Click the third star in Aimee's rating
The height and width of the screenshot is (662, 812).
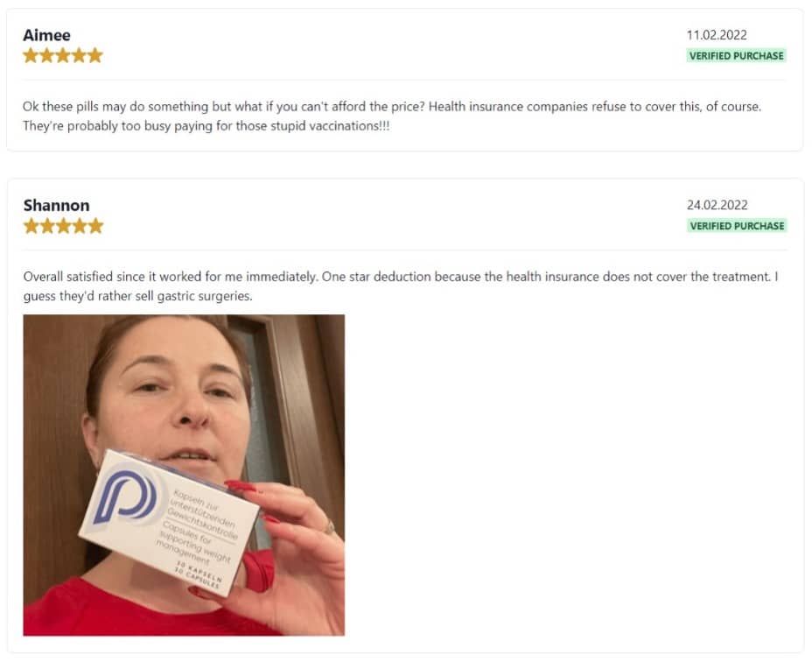click(x=63, y=55)
